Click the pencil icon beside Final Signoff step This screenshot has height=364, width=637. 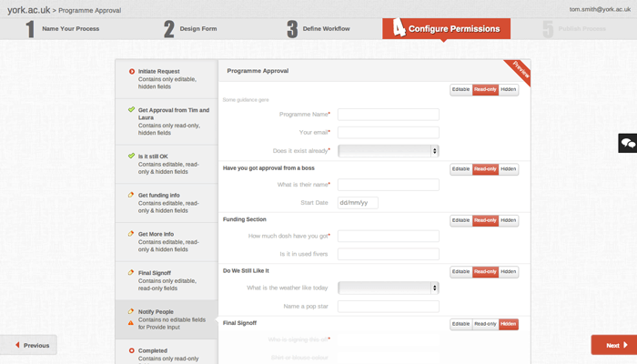coord(131,273)
